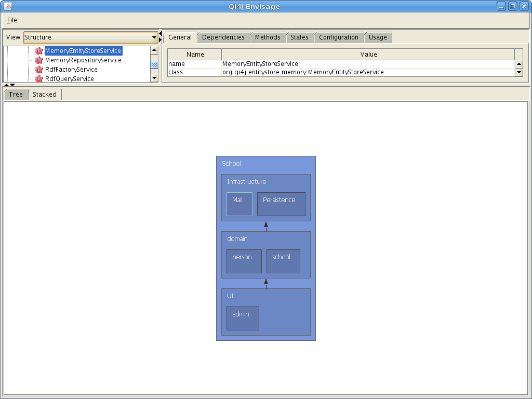532x399 pixels.
Task: Switch to the Methods tab
Action: (268, 37)
